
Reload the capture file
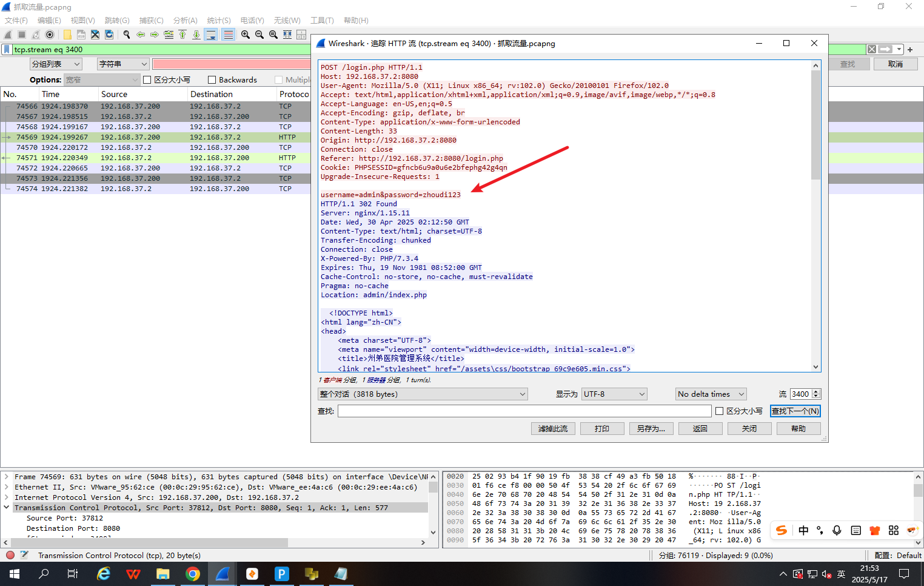[109, 35]
